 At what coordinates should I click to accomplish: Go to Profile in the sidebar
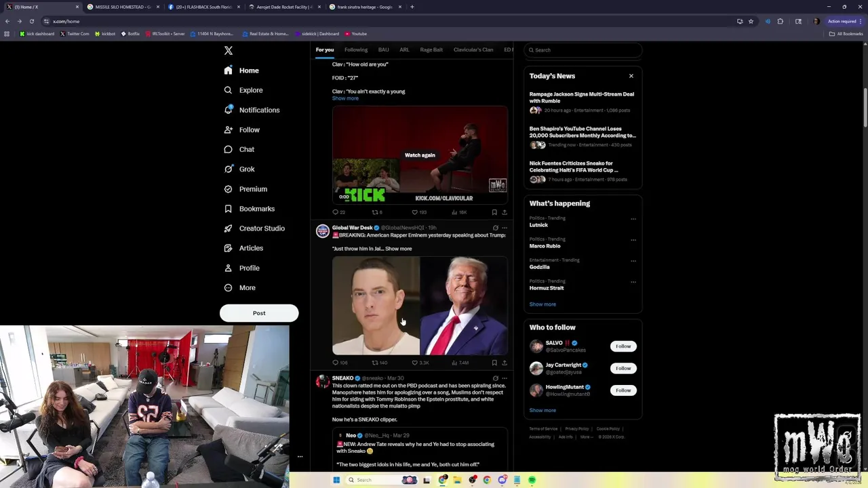pos(241,268)
